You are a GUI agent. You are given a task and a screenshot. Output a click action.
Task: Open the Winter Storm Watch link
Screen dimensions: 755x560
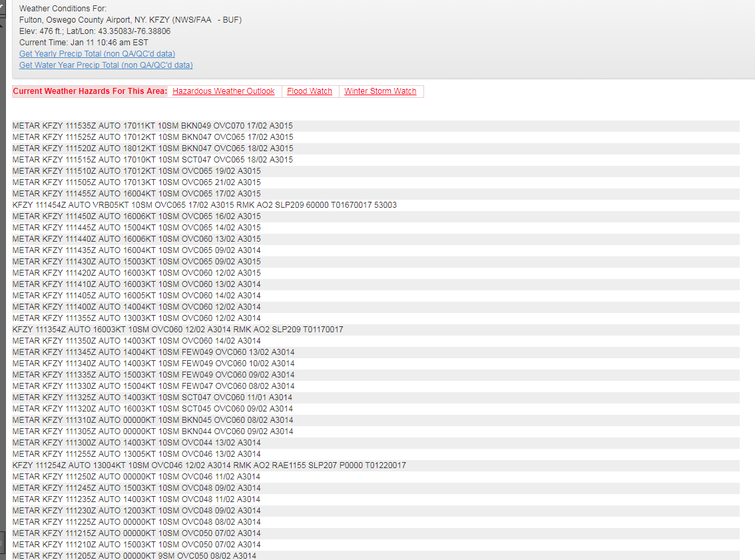click(x=380, y=91)
